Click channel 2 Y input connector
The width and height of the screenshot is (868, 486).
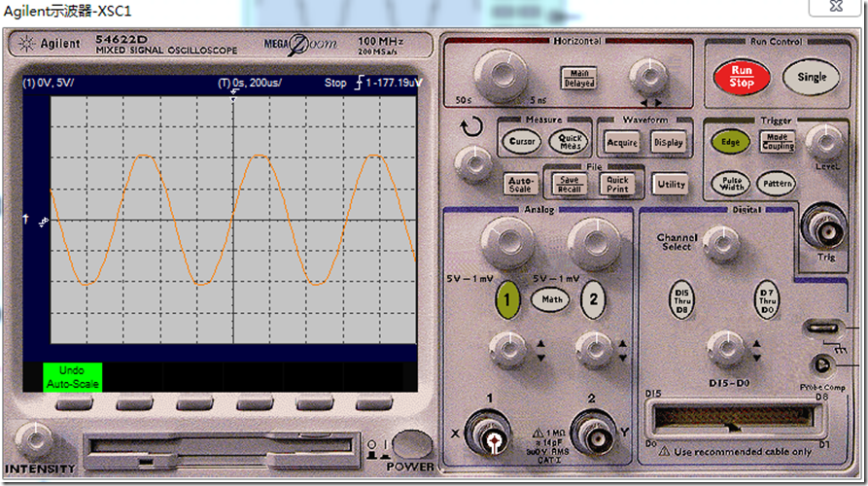(x=596, y=435)
